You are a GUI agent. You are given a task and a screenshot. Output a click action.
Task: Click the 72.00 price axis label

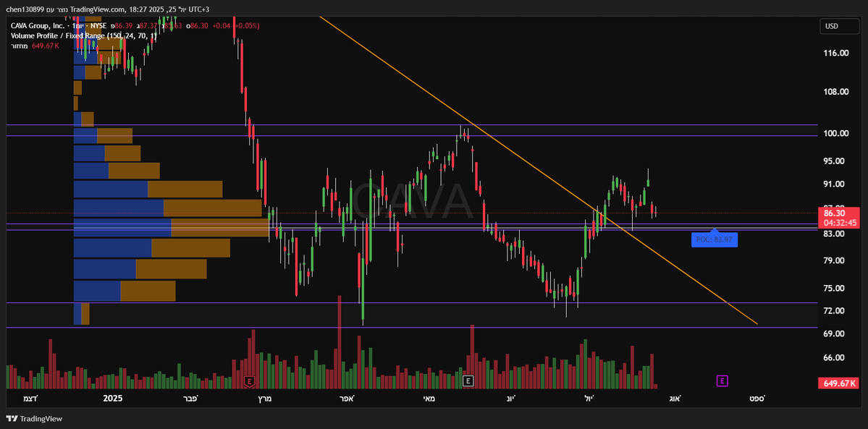(834, 310)
